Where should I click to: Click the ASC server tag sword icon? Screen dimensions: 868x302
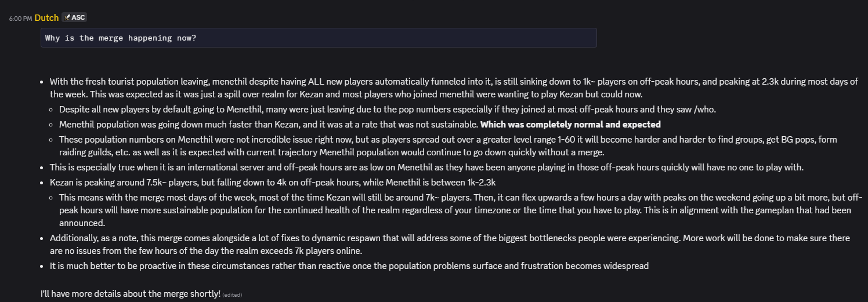pyautogui.click(x=67, y=17)
